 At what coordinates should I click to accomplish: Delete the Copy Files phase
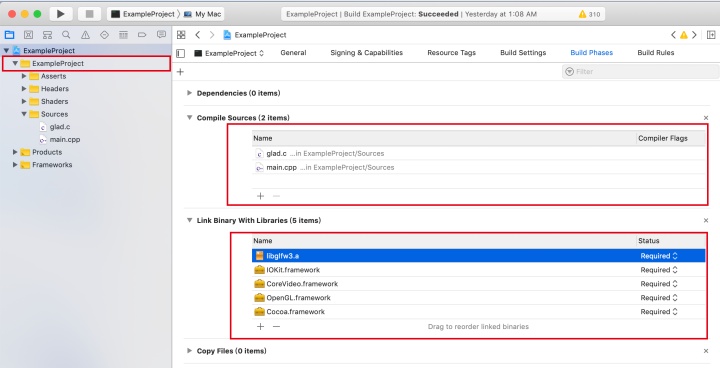(706, 351)
